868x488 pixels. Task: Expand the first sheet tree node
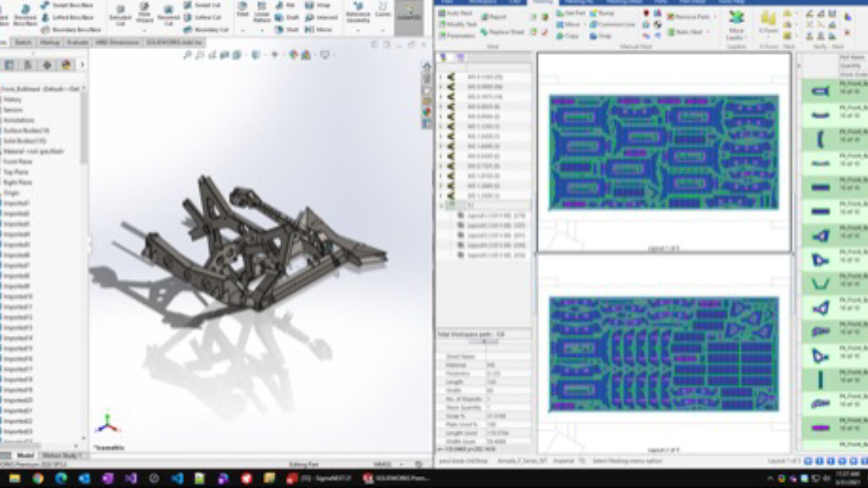tap(441, 77)
